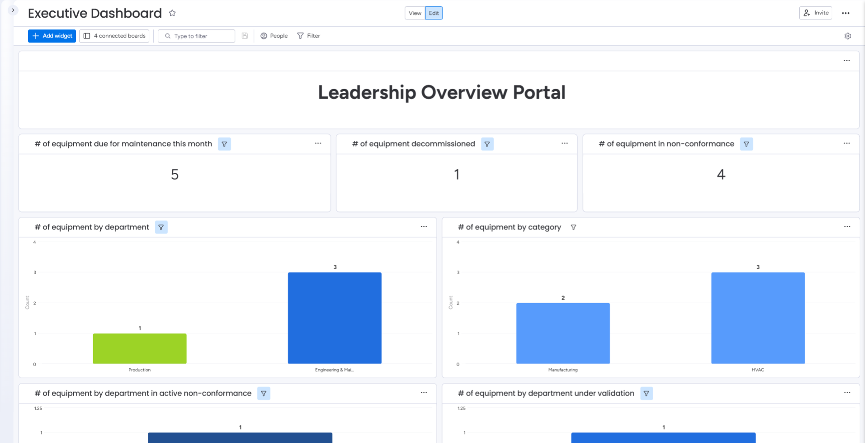The height and width of the screenshot is (443, 868).
Task: Click the number 4 in non-conformance widget
Action: (721, 175)
